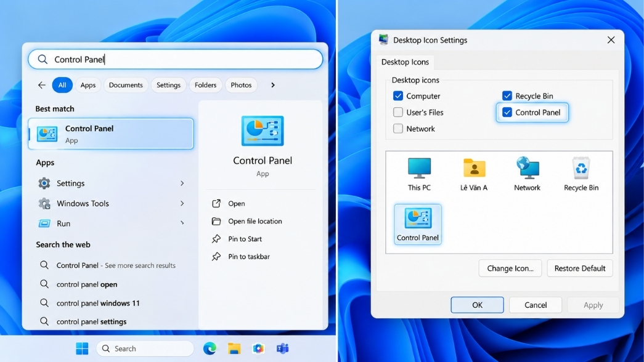Click 'Control Panel - See more search results'
644x362 pixels.
(116, 265)
